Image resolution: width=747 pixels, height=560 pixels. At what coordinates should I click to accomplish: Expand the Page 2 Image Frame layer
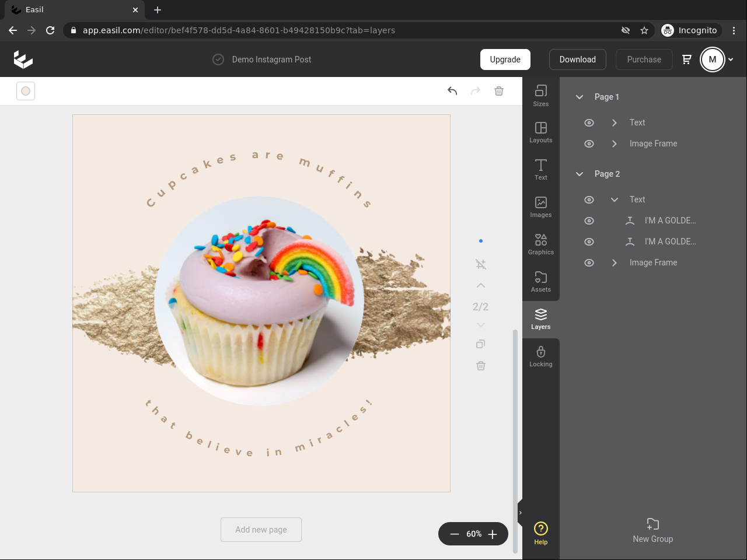615,262
